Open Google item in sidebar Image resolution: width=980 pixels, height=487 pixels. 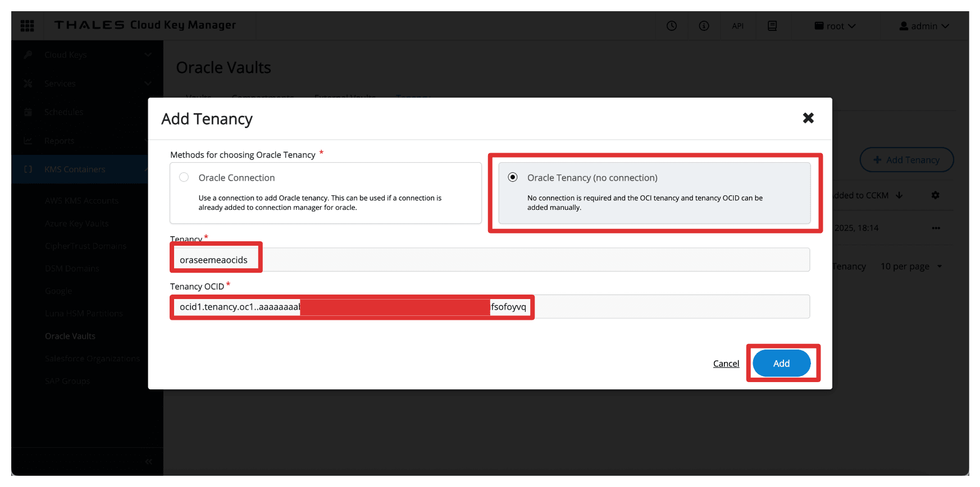point(58,291)
